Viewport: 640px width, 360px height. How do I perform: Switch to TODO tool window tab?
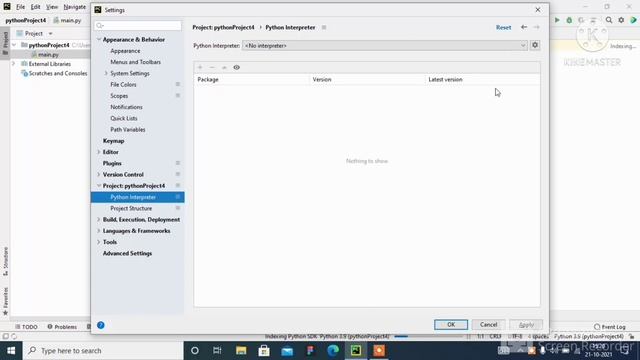click(27, 327)
